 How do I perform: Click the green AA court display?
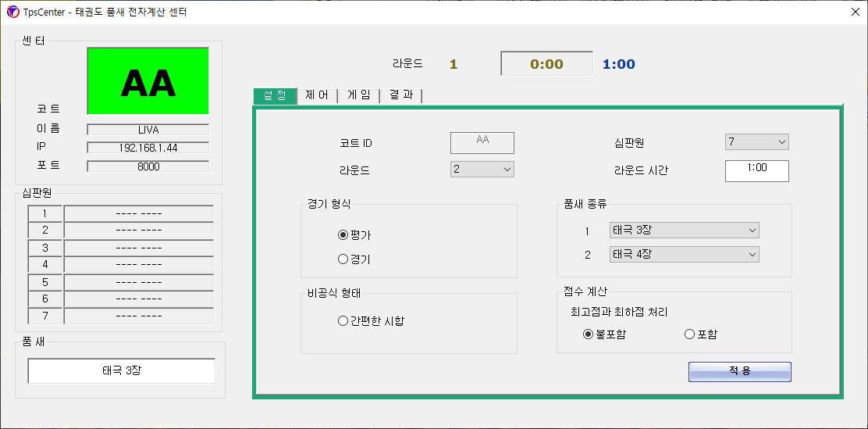pyautogui.click(x=148, y=80)
